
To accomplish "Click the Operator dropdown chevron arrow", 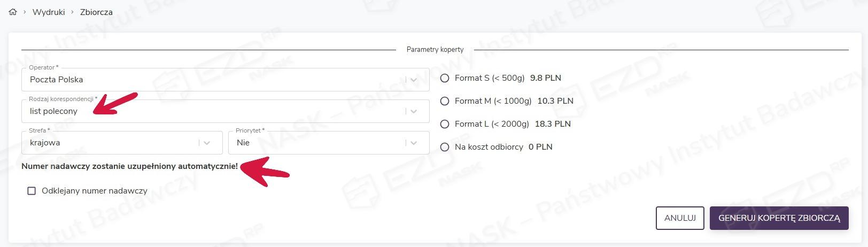I will 414,80.
